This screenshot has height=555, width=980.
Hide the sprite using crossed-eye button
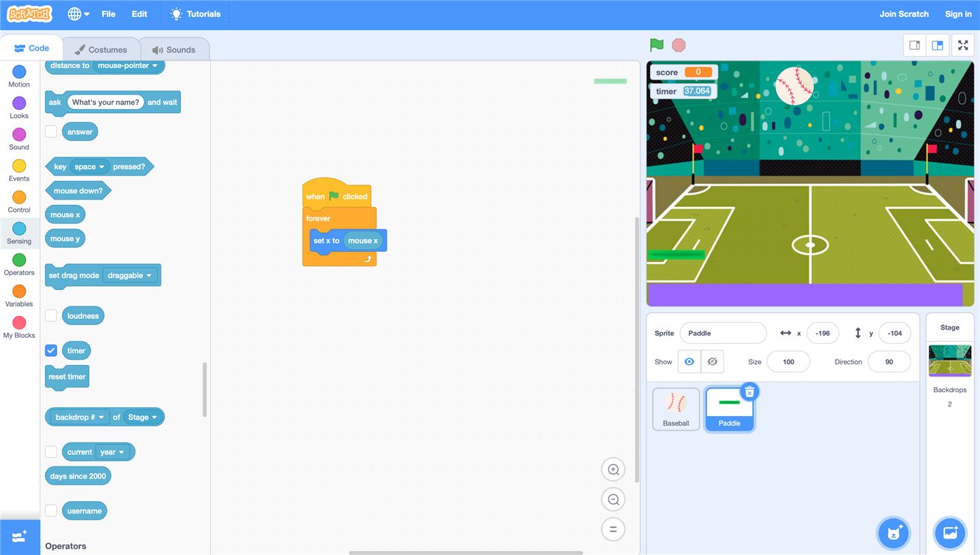click(x=712, y=362)
